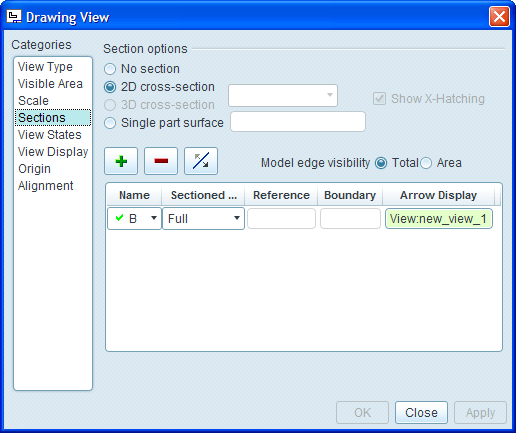This screenshot has height=433, width=516.
Task: Close the dialog with the red X
Action: (x=499, y=17)
